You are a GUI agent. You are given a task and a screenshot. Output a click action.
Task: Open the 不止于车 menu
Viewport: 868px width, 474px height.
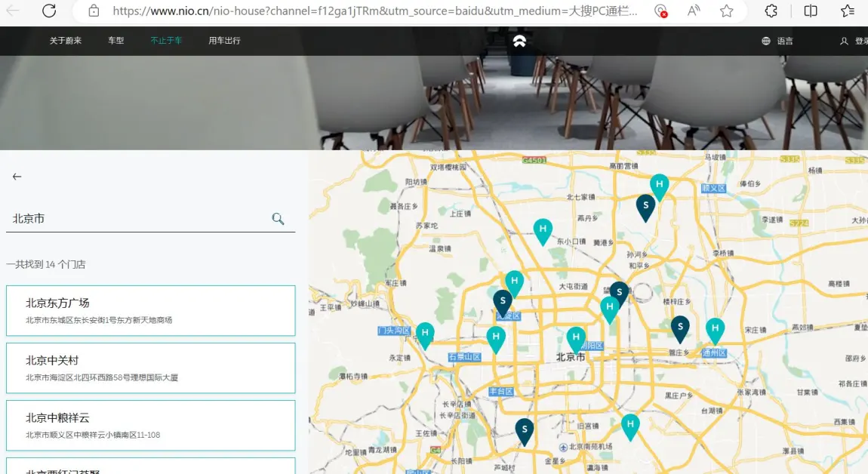tap(166, 41)
